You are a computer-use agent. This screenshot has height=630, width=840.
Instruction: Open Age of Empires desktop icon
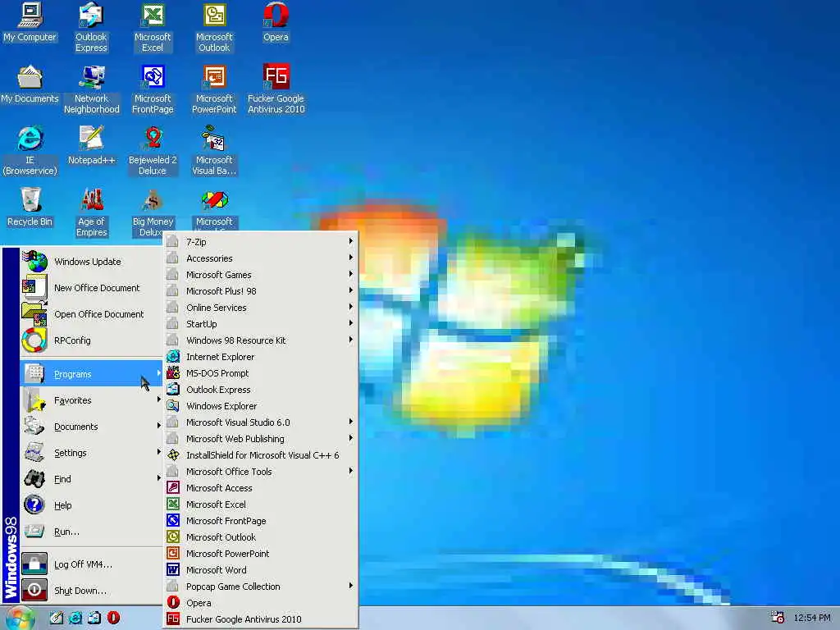click(x=92, y=212)
